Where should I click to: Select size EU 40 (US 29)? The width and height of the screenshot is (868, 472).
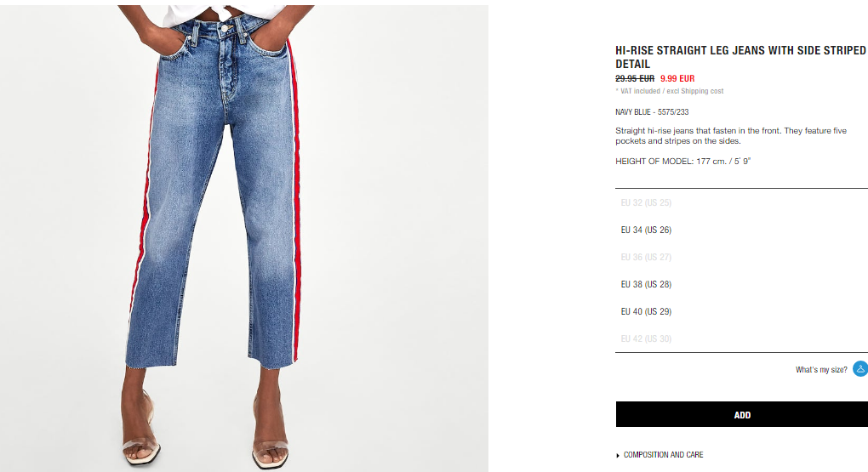tap(646, 311)
